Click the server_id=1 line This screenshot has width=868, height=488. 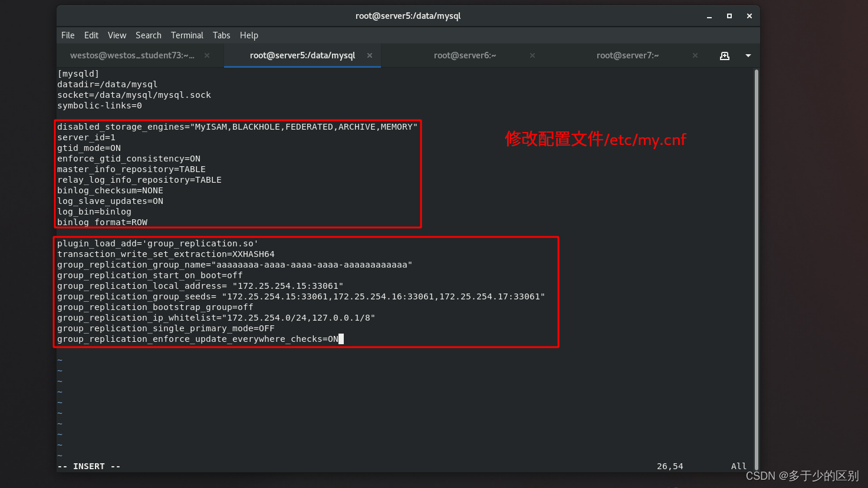pyautogui.click(x=86, y=137)
